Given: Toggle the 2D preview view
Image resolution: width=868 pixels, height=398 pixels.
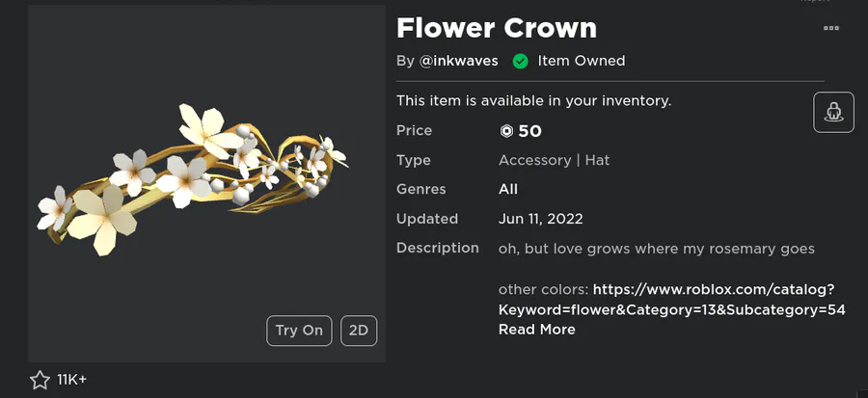Looking at the screenshot, I should (359, 331).
